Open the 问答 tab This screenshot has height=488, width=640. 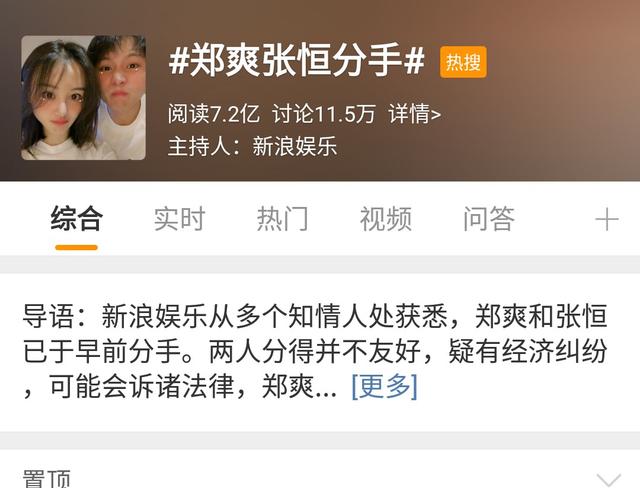click(x=489, y=219)
